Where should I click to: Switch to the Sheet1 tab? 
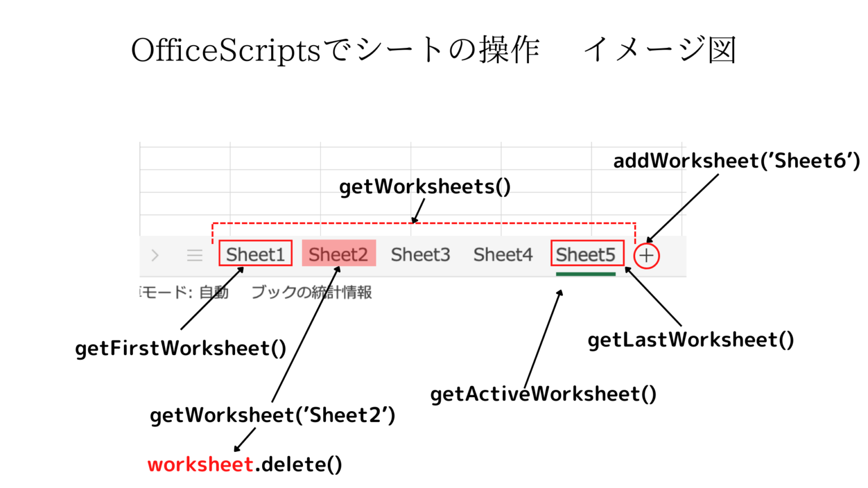(255, 254)
